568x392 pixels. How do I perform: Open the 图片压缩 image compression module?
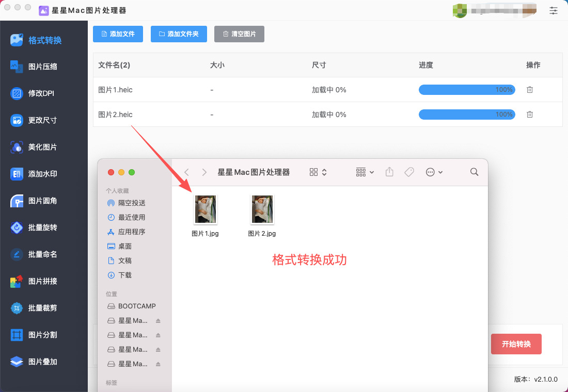[x=34, y=67]
